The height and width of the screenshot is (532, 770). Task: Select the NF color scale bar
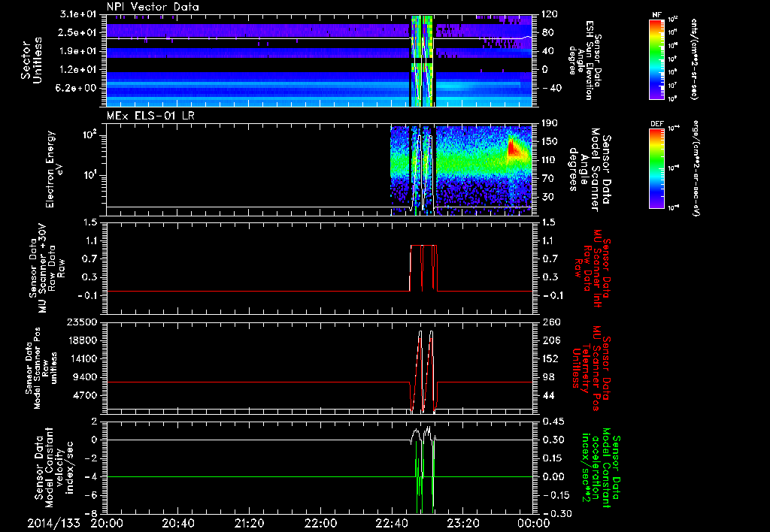tap(657, 59)
